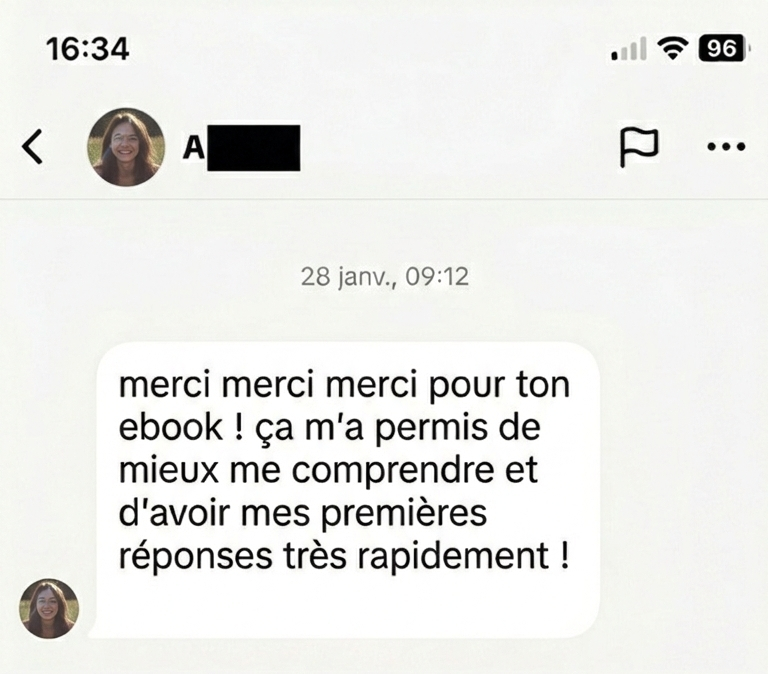Tap the Wi-Fi status icon
768x674 pixels.
[672, 48]
